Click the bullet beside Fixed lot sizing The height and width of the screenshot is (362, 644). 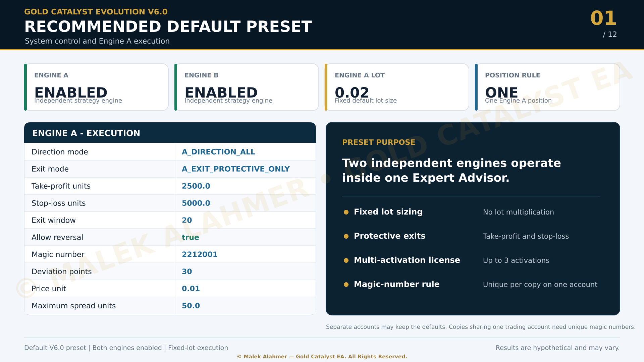pos(346,212)
